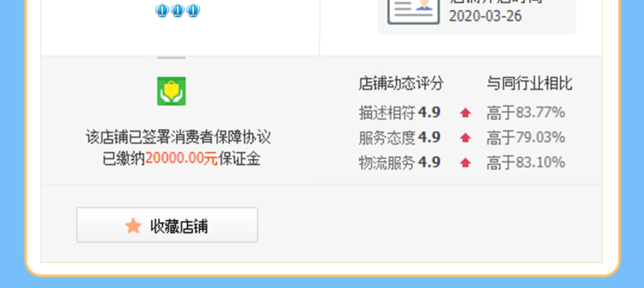Click the orange star in 收藏店铺 button
Image resolution: width=644 pixels, height=288 pixels.
click(x=133, y=226)
